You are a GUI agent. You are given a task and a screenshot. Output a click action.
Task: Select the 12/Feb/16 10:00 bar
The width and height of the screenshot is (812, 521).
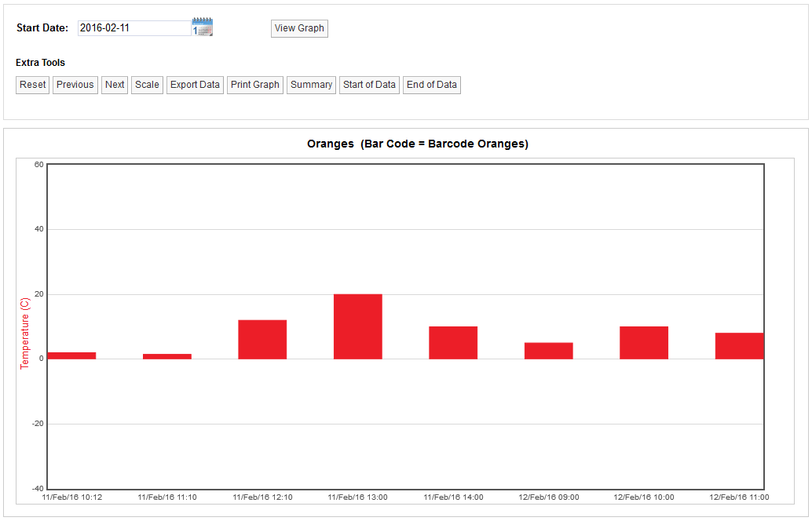644,343
